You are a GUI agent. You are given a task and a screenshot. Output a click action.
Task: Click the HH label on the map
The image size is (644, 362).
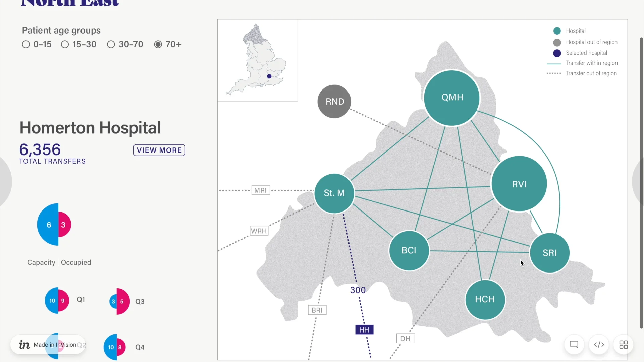coord(364,329)
